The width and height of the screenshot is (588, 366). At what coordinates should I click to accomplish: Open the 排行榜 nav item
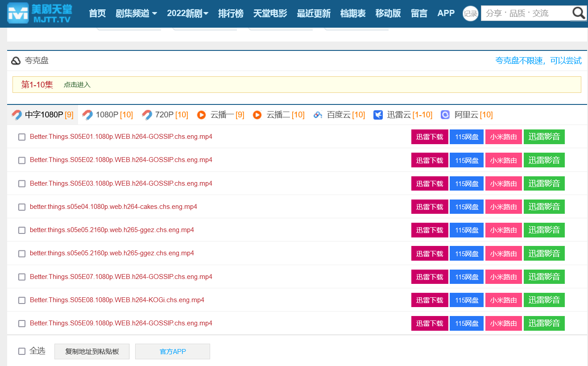coord(231,13)
